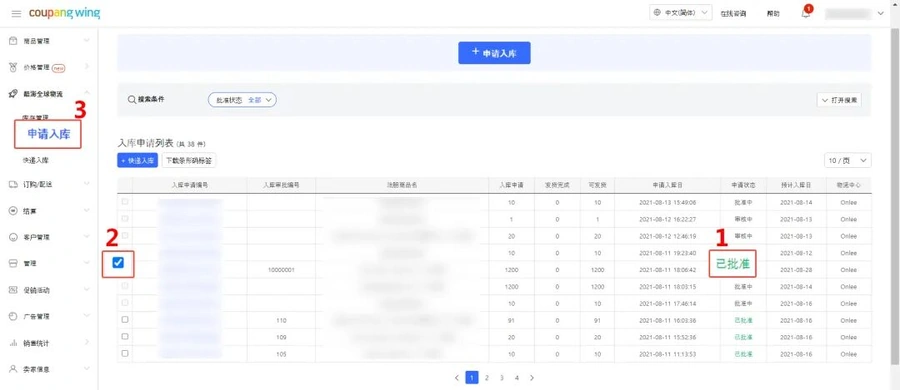Screen dimensions: 900x390
Task: Open 在线咨询 in the top bar
Action: 734,14
